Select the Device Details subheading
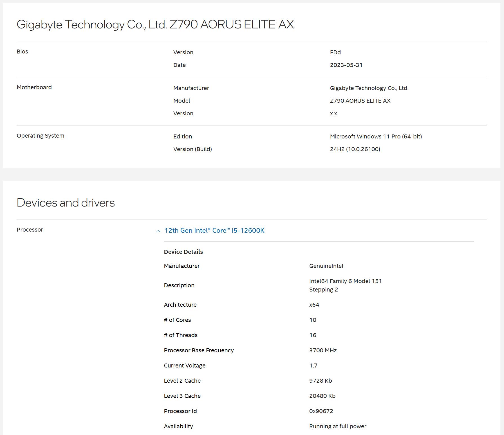 point(183,252)
